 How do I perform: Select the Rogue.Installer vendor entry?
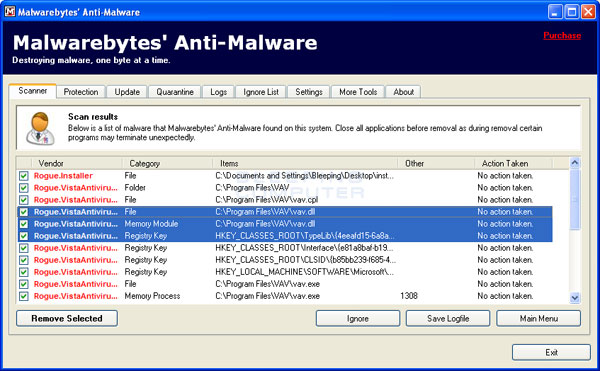tap(63, 176)
